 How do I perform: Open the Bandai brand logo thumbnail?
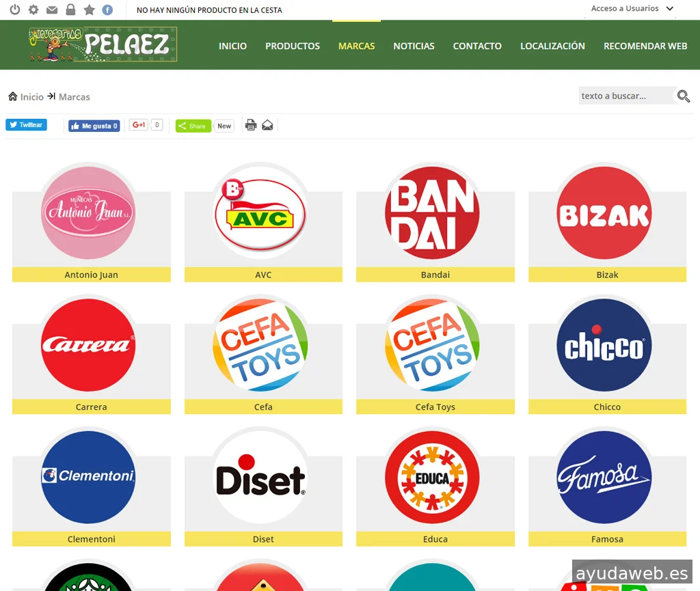click(432, 212)
